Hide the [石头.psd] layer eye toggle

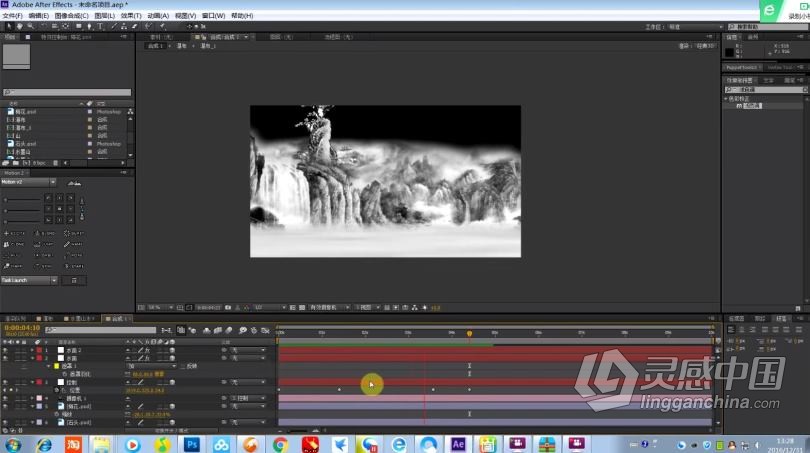click(5, 423)
